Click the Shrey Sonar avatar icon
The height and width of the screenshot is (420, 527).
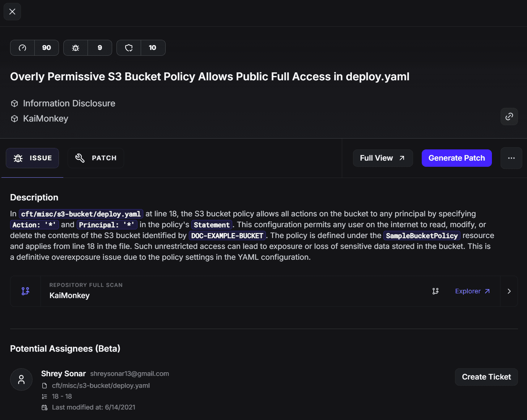[x=21, y=379]
